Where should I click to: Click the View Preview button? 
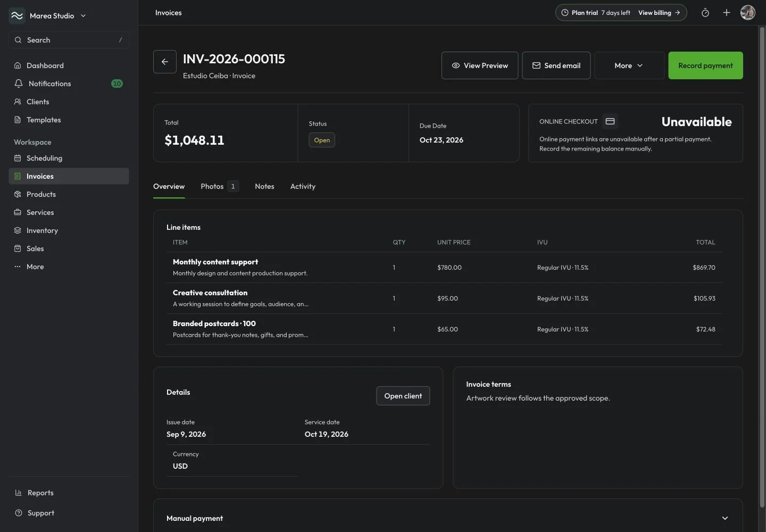pos(480,65)
